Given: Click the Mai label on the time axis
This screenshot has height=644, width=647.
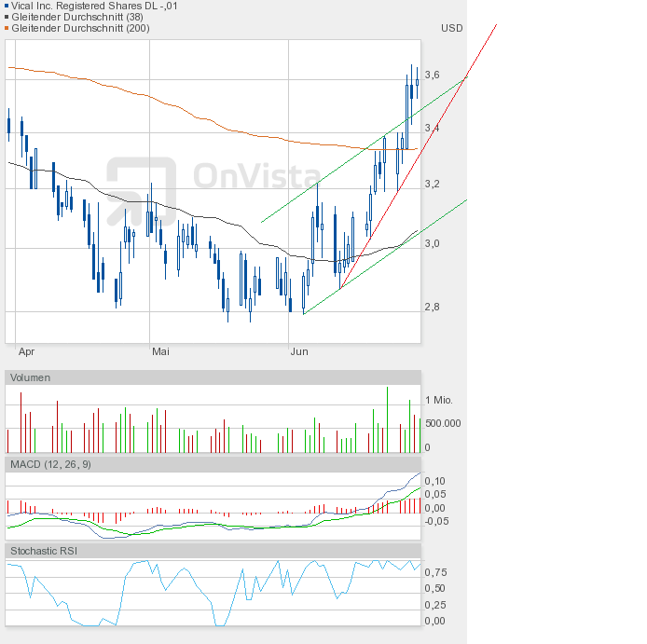Looking at the screenshot, I should pos(160,351).
